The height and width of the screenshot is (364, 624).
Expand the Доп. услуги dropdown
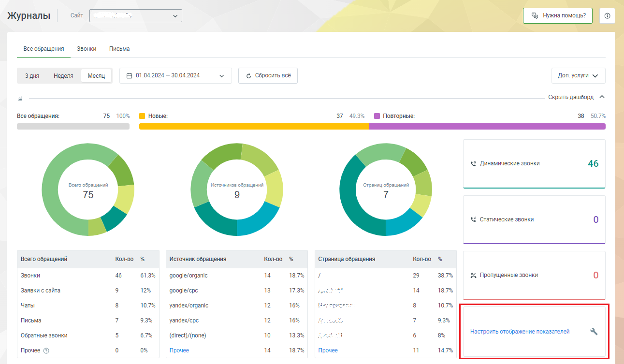pos(578,75)
